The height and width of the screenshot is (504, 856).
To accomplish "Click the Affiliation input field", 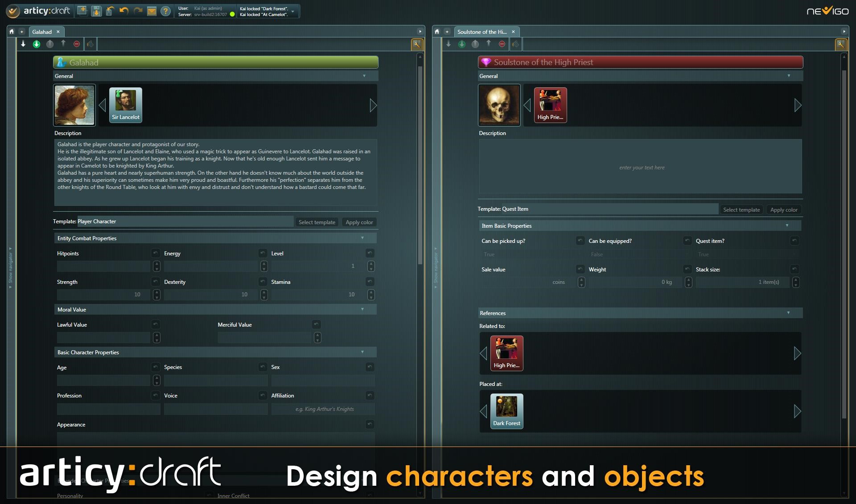I will 323,409.
